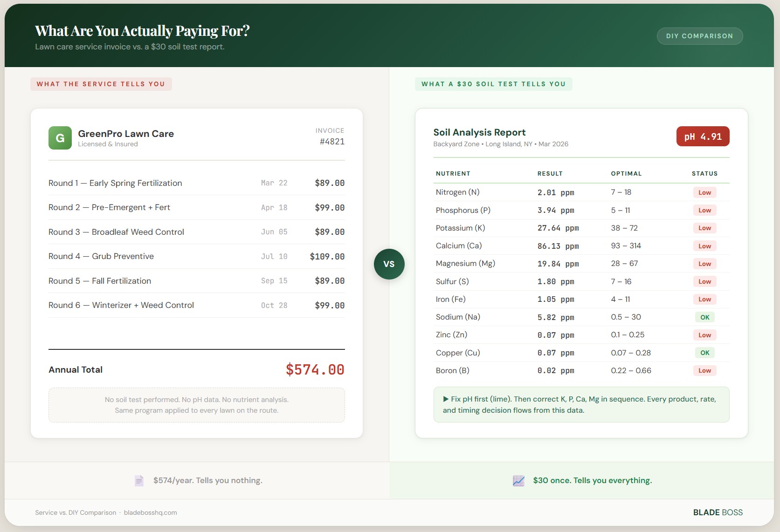Screen dimensions: 780x532
Task: Switch to 'WHAT THE SERVICE TELLS YOU' tab
Action: pyautogui.click(x=101, y=84)
